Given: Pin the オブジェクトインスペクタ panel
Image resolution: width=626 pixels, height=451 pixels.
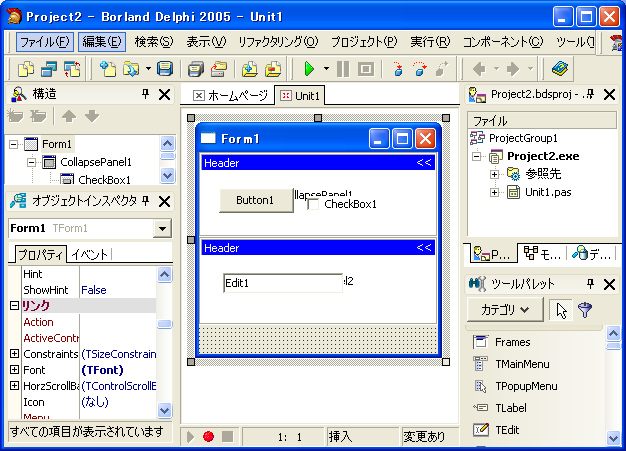Looking at the screenshot, I should point(146,201).
